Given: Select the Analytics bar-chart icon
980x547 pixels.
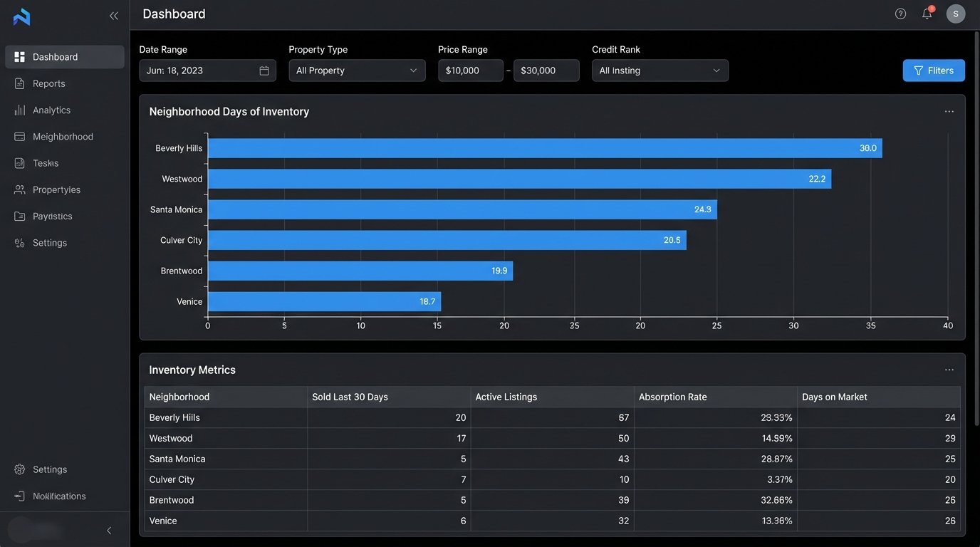Looking at the screenshot, I should tap(19, 110).
